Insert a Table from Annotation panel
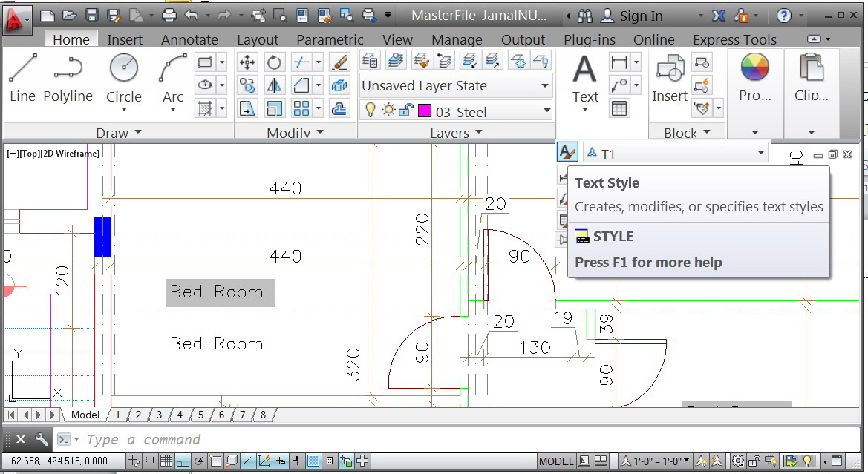868x474 pixels. click(619, 108)
